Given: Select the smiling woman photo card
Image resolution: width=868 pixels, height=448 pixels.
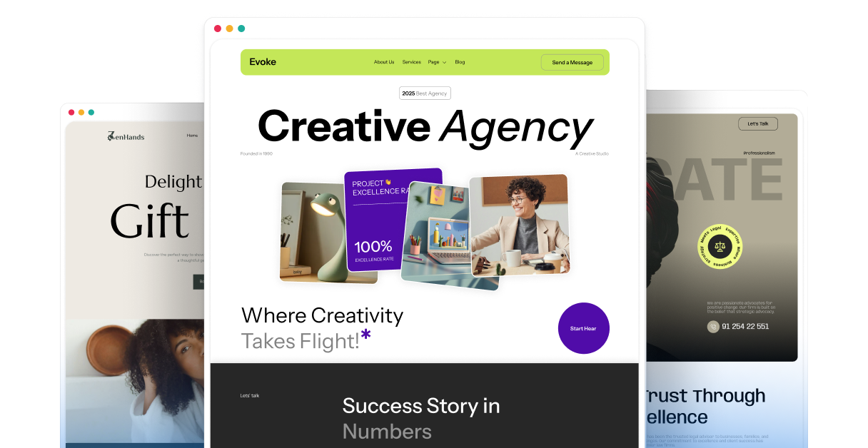Looking at the screenshot, I should point(520,225).
